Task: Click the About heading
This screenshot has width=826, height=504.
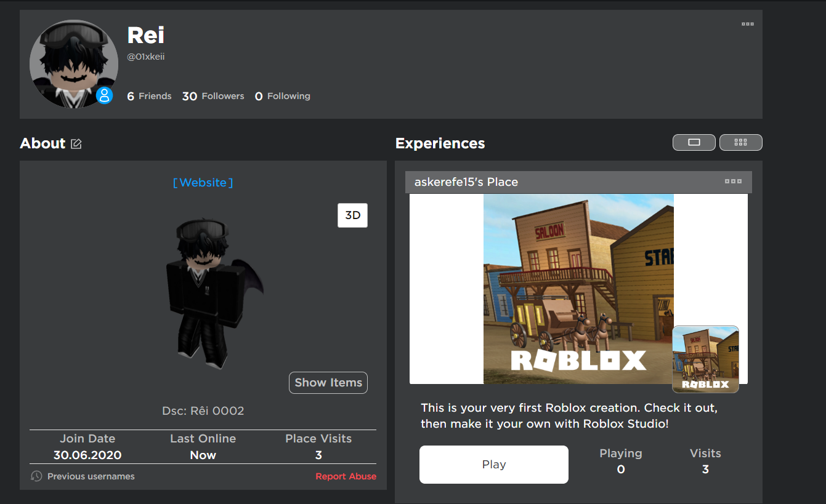Action: pos(43,143)
